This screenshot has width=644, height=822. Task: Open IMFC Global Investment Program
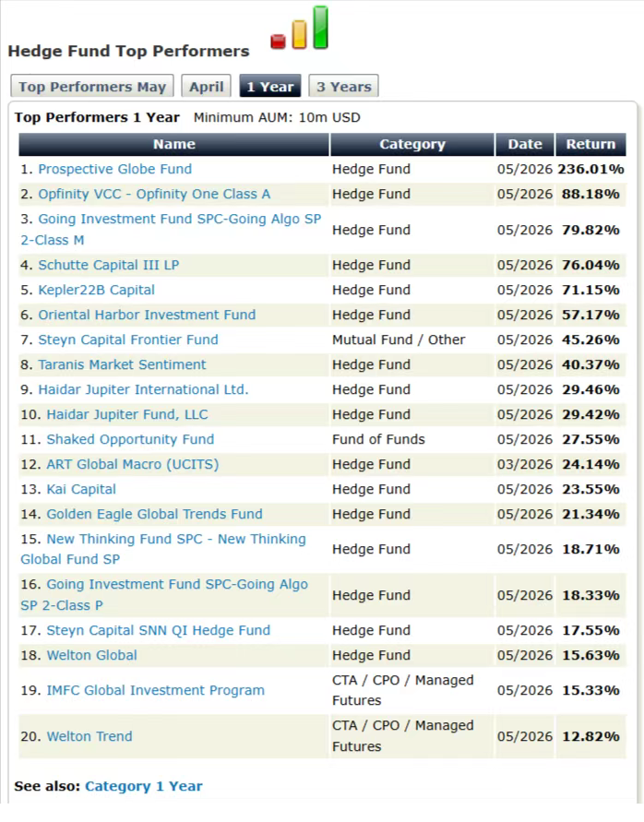click(156, 691)
